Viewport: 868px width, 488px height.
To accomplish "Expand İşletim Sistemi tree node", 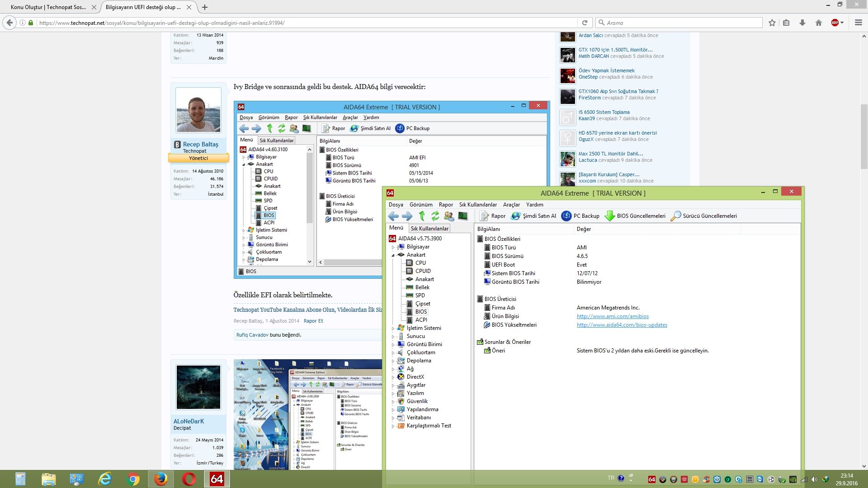I will click(x=393, y=328).
